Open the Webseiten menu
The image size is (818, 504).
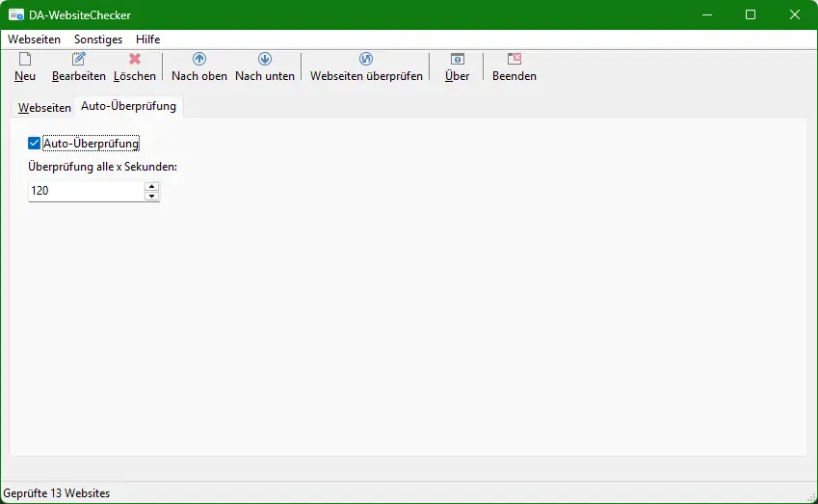pos(34,40)
